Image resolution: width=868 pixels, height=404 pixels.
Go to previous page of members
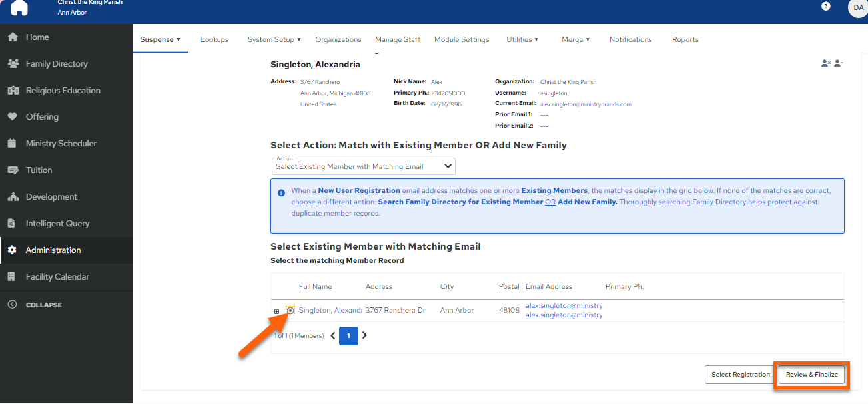coord(333,336)
